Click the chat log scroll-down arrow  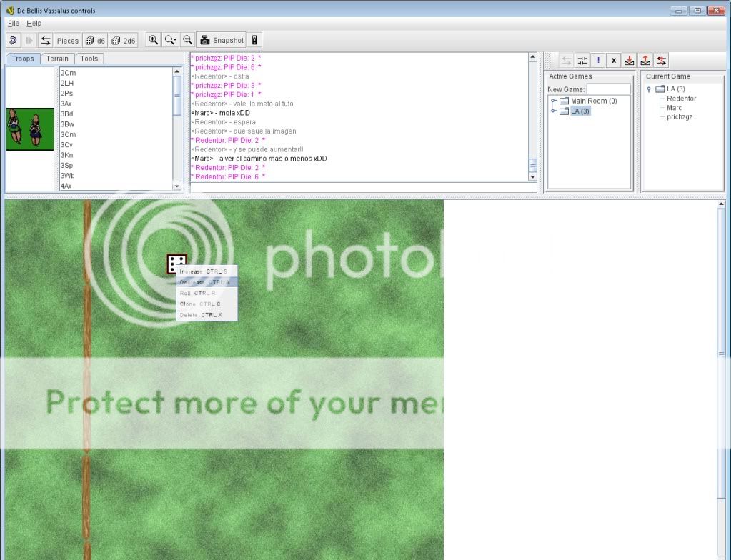(x=532, y=176)
